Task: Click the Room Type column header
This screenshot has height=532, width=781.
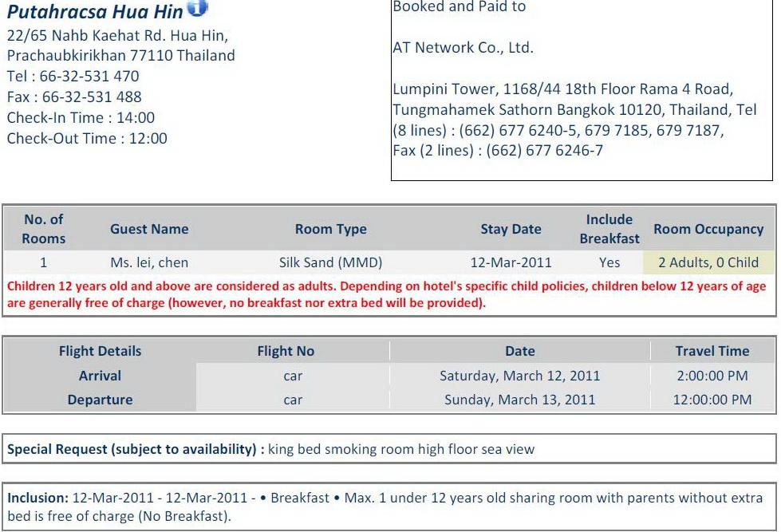Action: tap(331, 229)
